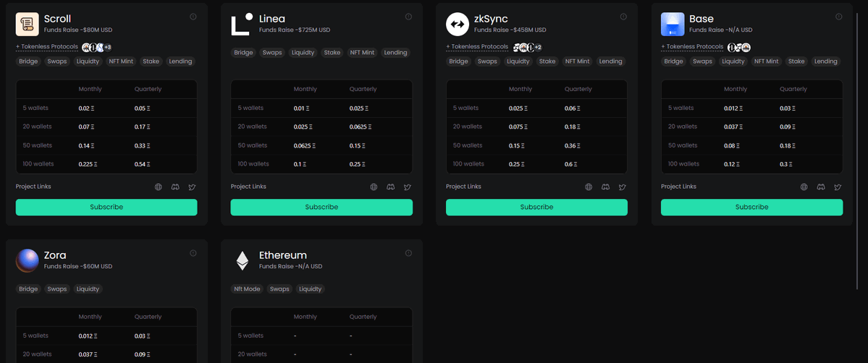Click Scroll 5 wallets monthly price 0.02
868x363 pixels.
pyautogui.click(x=87, y=108)
